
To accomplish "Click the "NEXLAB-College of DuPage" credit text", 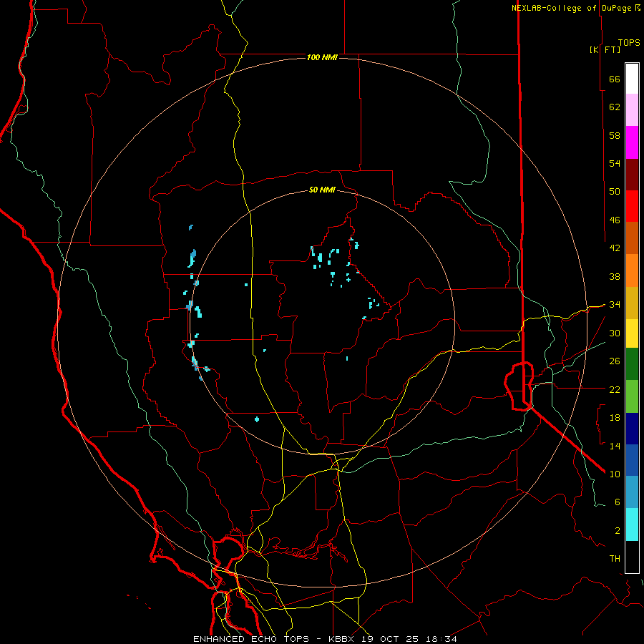I will click(571, 8).
